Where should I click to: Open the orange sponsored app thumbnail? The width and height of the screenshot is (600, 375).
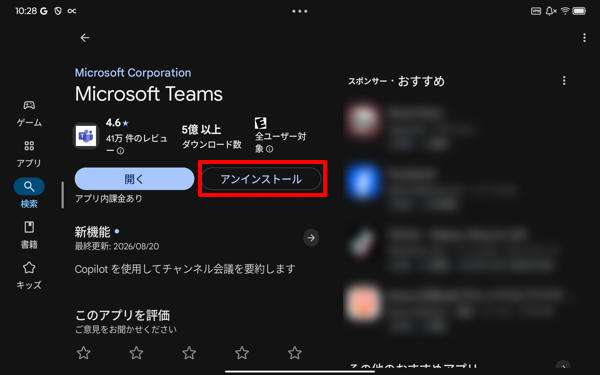[363, 303]
